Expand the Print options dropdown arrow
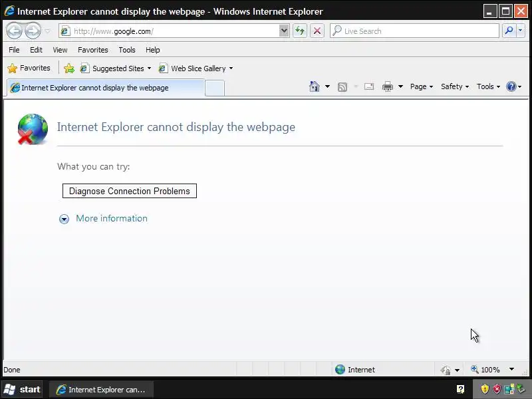 pos(401,86)
